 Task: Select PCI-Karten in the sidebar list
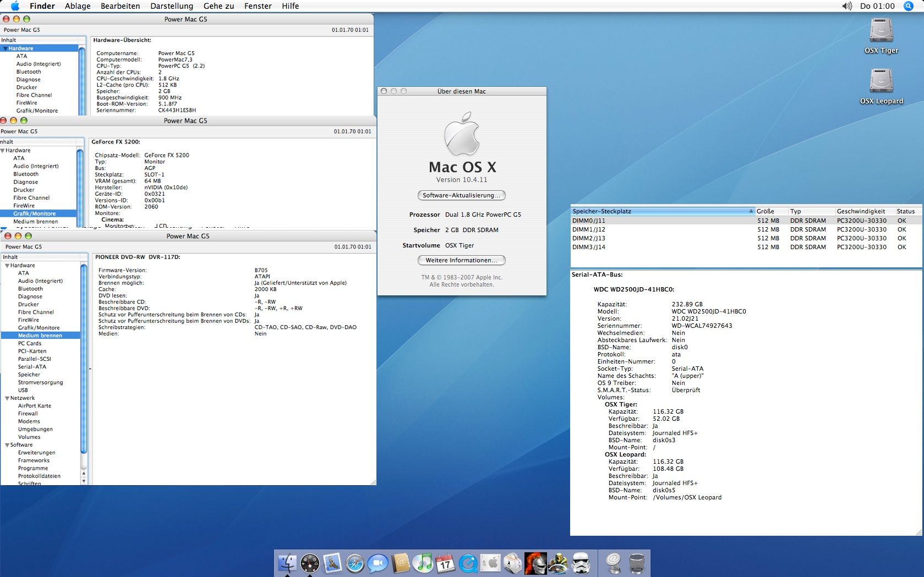[x=32, y=351]
